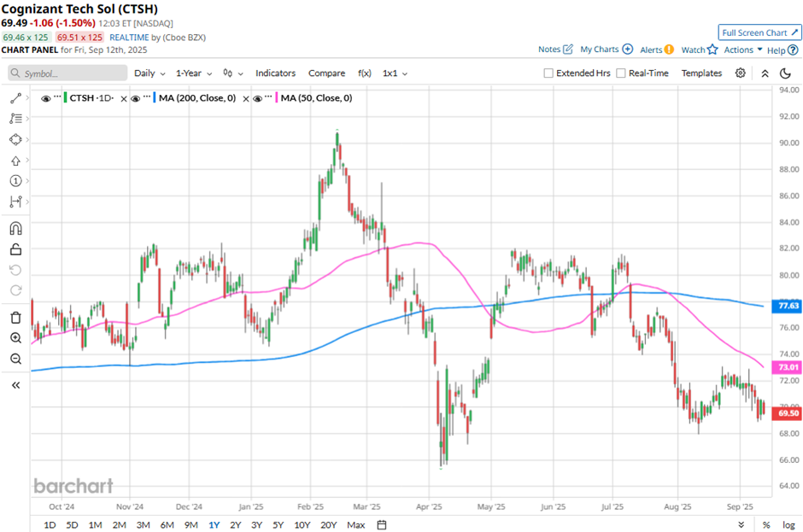Open the 1-Year period dropdown
This screenshot has height=532, width=803.
point(194,73)
